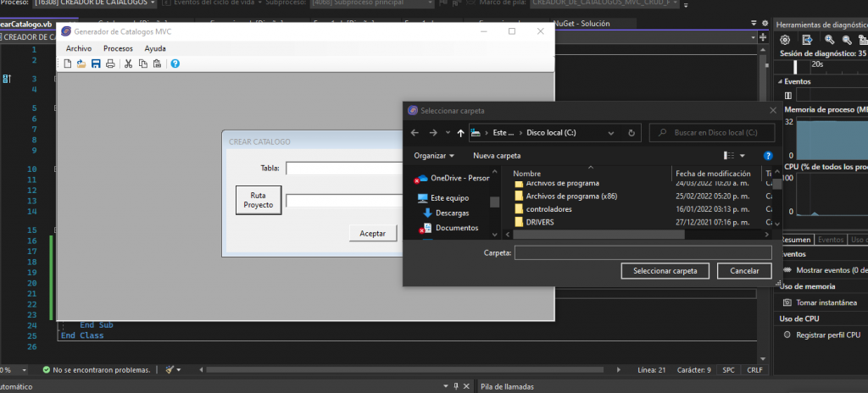This screenshot has height=393, width=868.
Task: Expand the view options dropdown arrow
Action: tap(743, 156)
